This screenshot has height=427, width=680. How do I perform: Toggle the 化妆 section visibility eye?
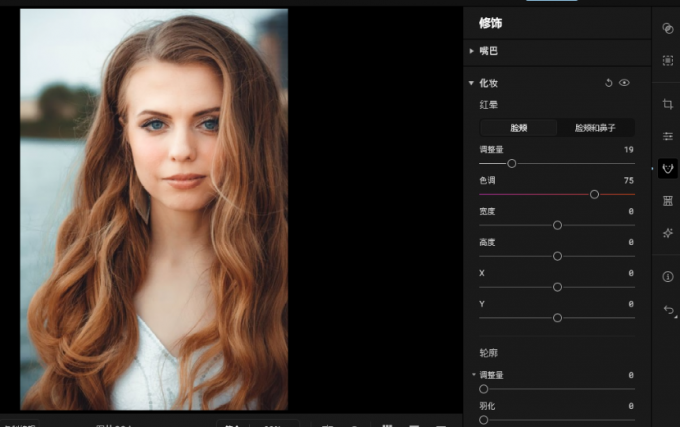(x=624, y=83)
